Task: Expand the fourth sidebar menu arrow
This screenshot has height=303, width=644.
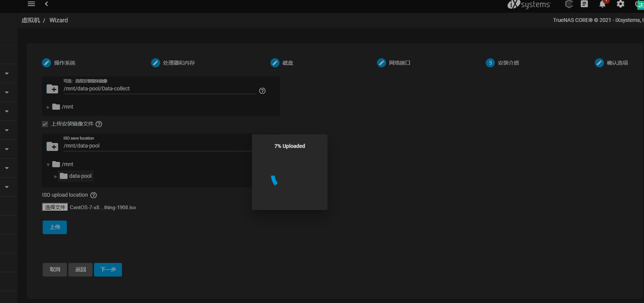Action: click(7, 131)
